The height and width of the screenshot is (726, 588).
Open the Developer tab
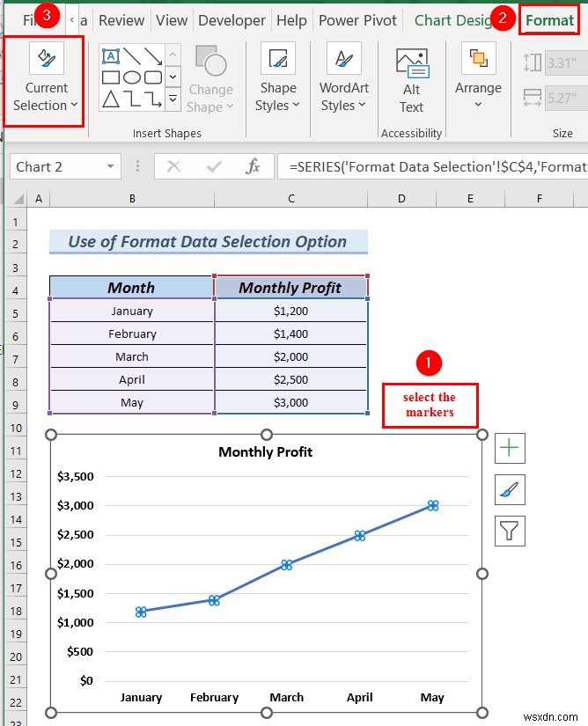pos(232,20)
